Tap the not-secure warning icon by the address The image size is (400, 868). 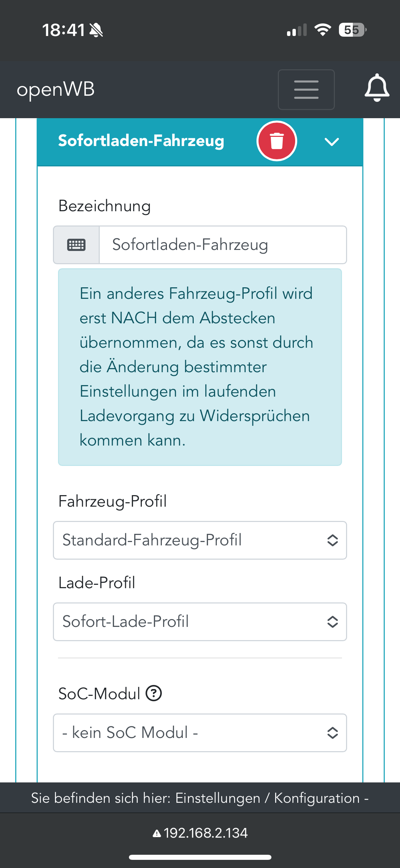click(x=157, y=834)
